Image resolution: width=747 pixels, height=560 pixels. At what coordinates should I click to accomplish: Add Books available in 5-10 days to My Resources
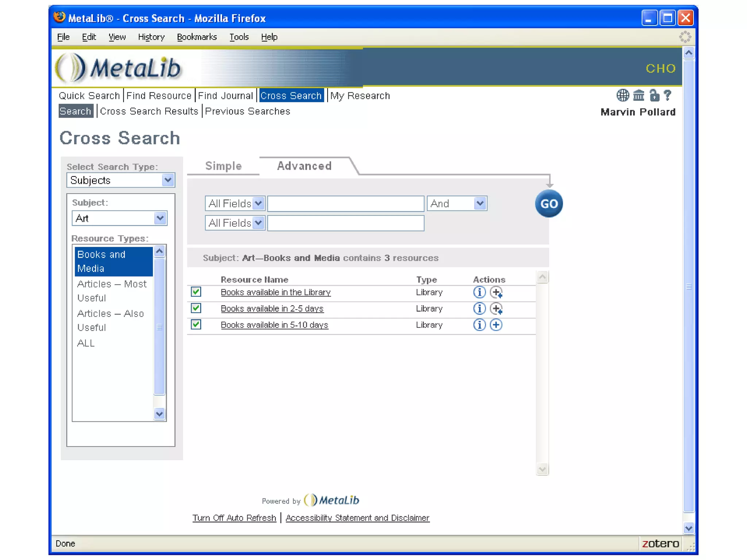coord(496,325)
